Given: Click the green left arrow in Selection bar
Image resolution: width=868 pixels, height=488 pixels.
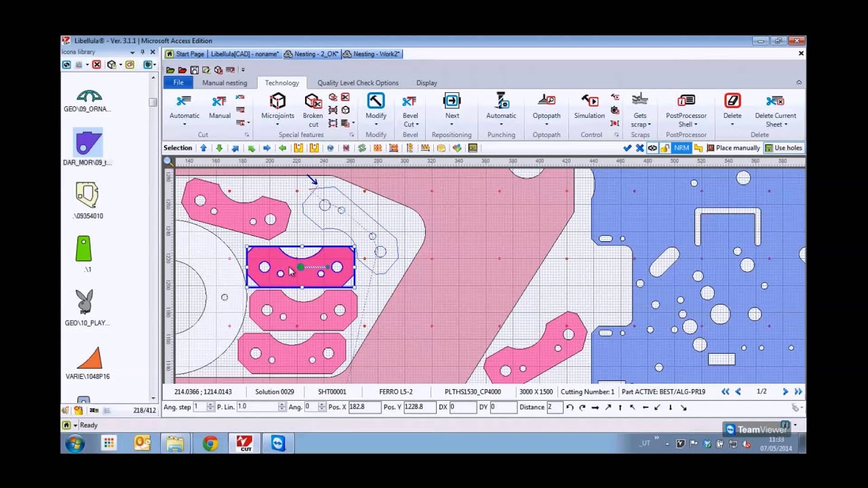Looking at the screenshot, I should [283, 148].
